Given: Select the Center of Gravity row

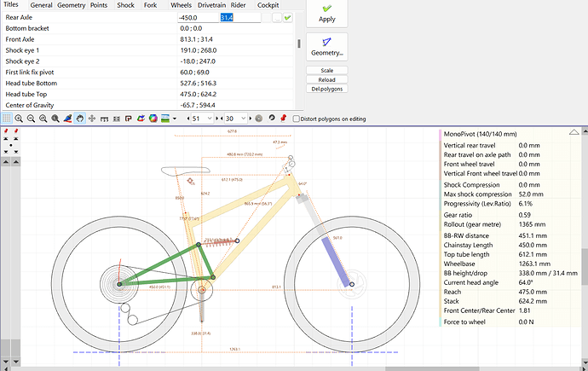Looking at the screenshot, I should point(148,105).
